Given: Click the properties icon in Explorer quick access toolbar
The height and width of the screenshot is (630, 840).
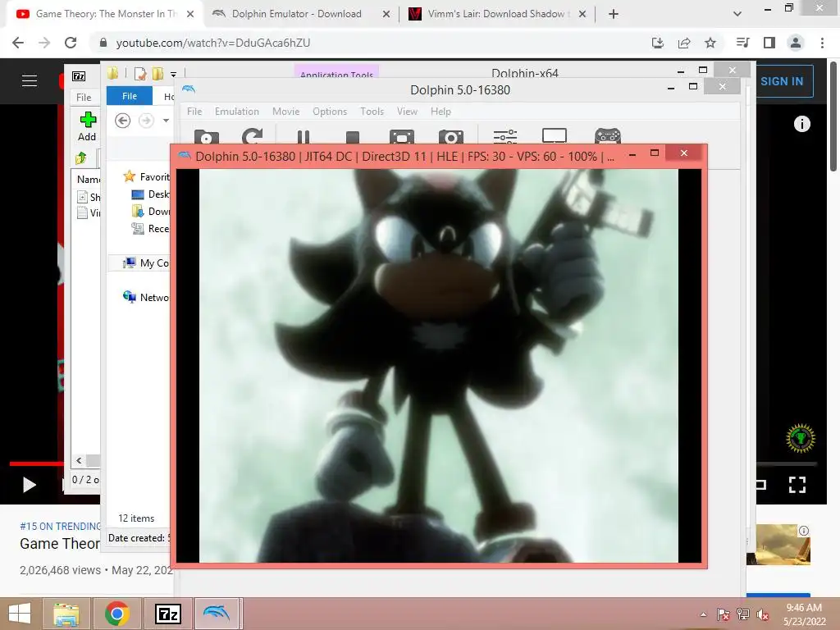Looking at the screenshot, I should click(140, 73).
